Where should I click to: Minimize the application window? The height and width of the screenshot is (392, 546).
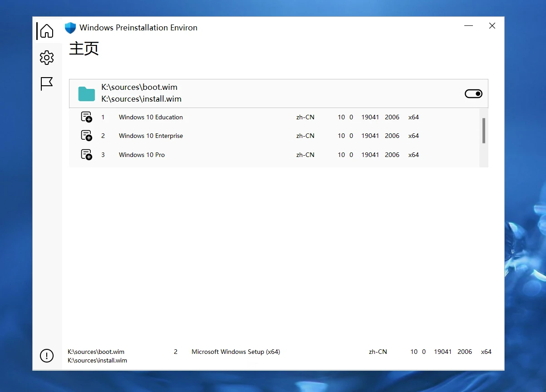[468, 26]
